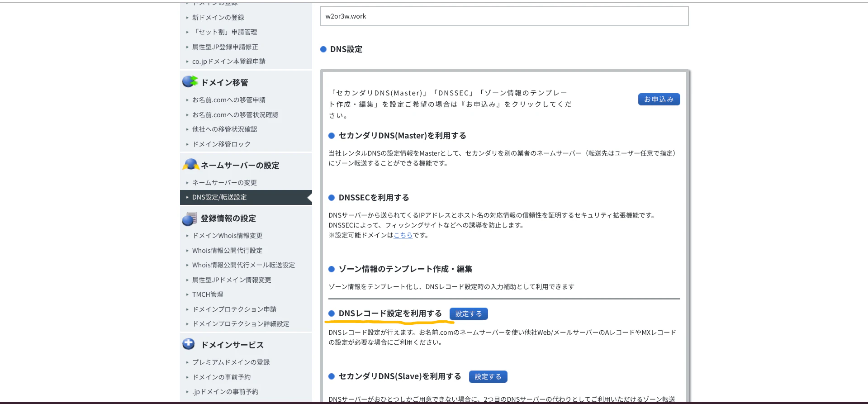Image resolution: width=868 pixels, height=404 pixels.
Task: Click the DNSSECを利用する heading
Action: [374, 198]
